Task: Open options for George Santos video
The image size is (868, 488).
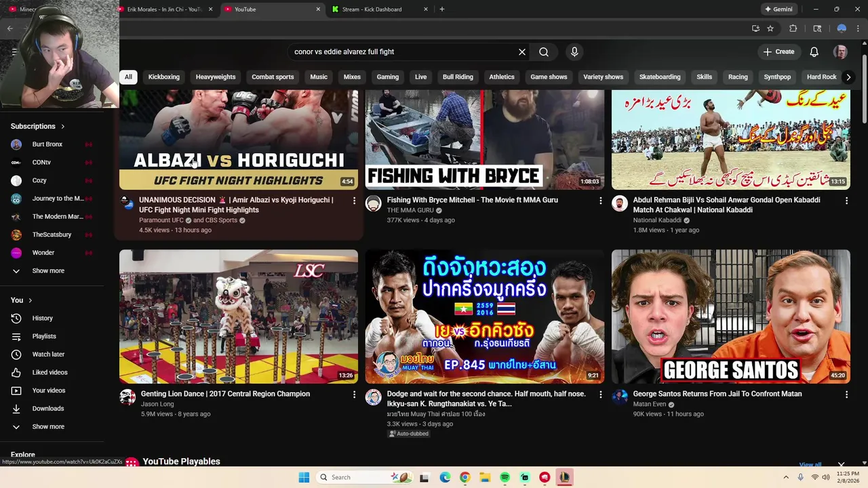Action: (846, 394)
